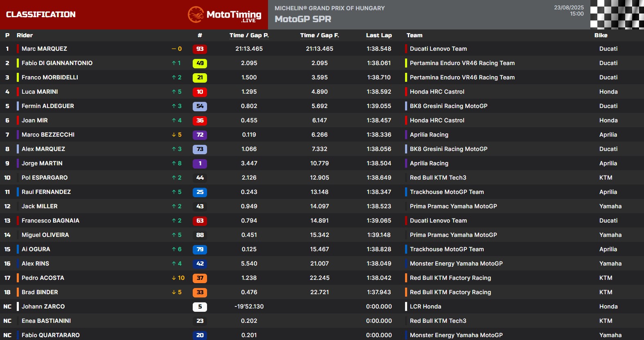Click Johann Zarco's number 5 badge

coord(200,307)
